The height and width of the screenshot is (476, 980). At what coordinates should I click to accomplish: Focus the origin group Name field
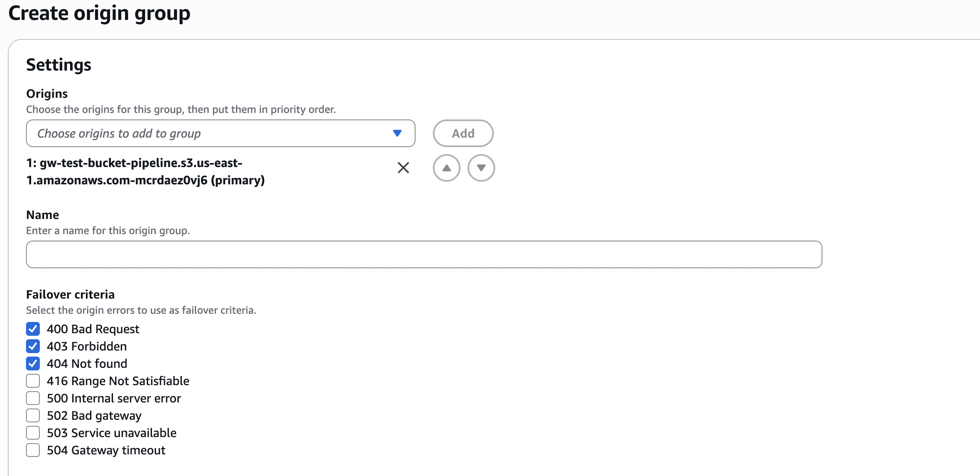point(424,254)
